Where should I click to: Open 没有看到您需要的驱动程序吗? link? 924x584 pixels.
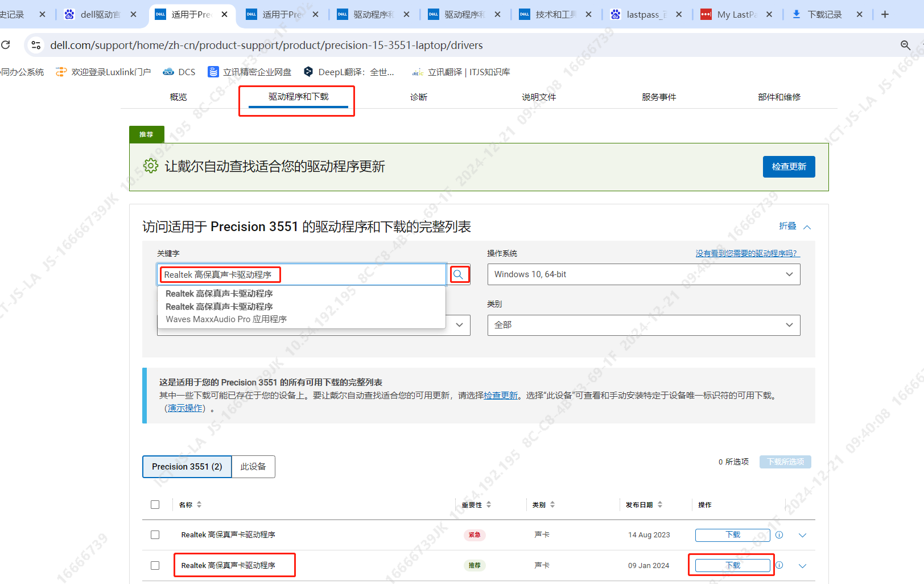[747, 253]
